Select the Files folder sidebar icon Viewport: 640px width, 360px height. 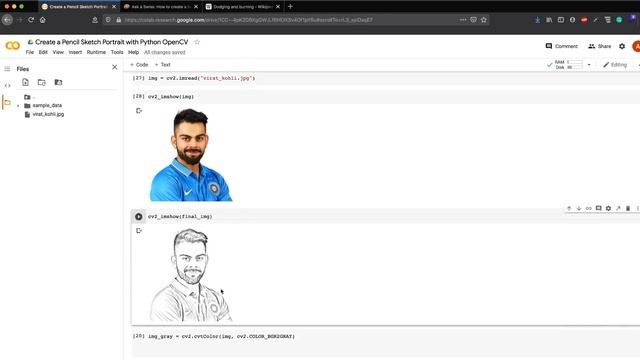[7, 102]
